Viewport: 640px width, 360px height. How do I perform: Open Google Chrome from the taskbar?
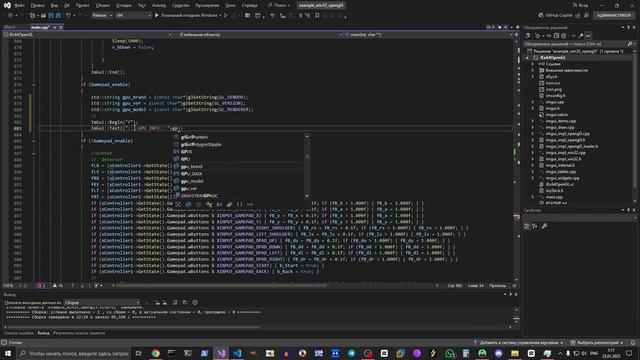pyautogui.click(x=156, y=353)
